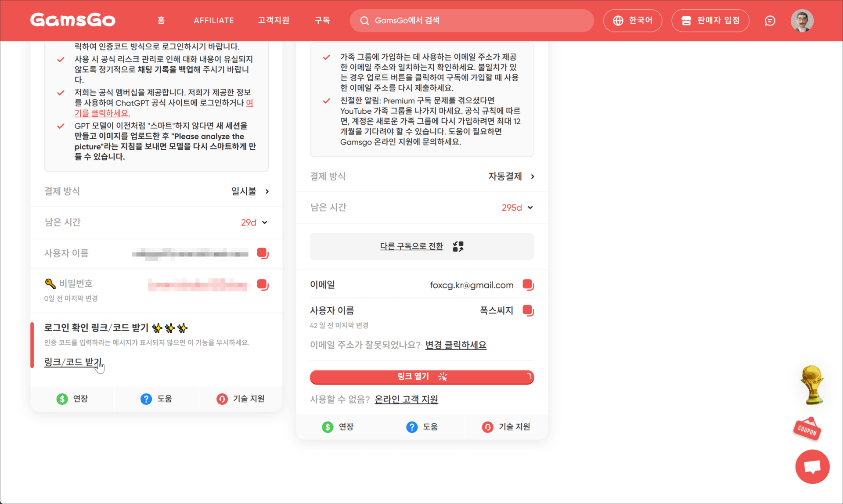Click the switch subscription icon
Viewport: 843px width, 504px height.
[458, 246]
